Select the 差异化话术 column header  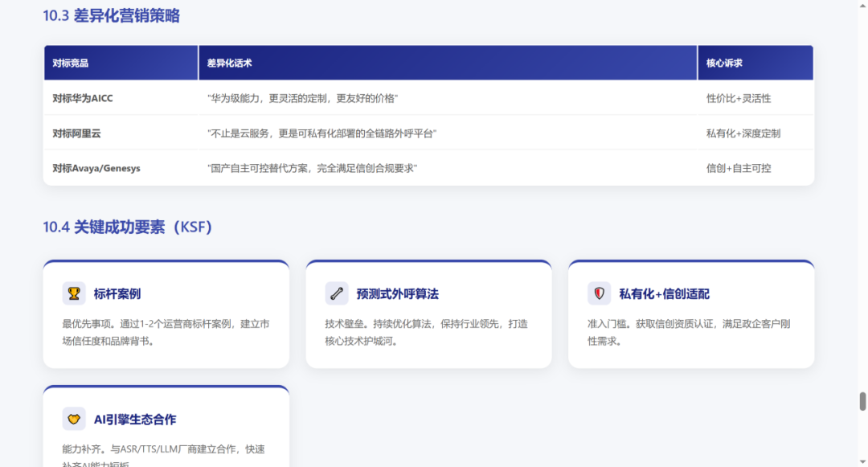[x=230, y=63]
